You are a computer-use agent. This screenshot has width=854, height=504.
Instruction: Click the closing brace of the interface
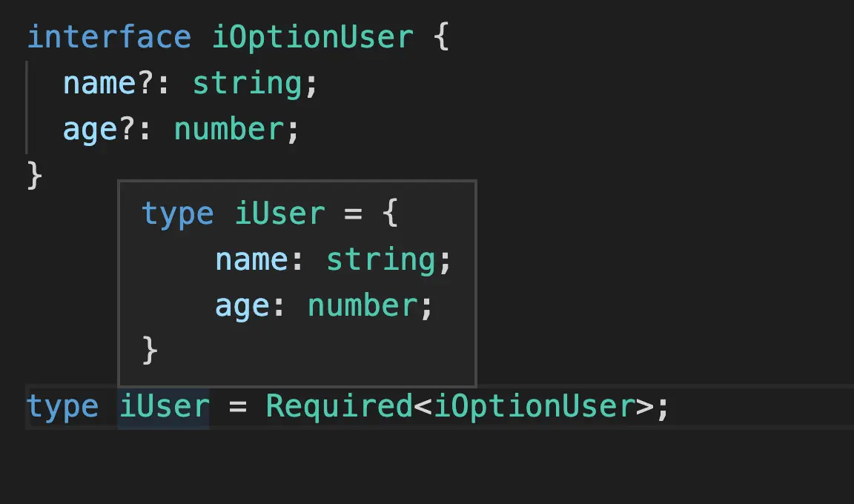tap(34, 175)
